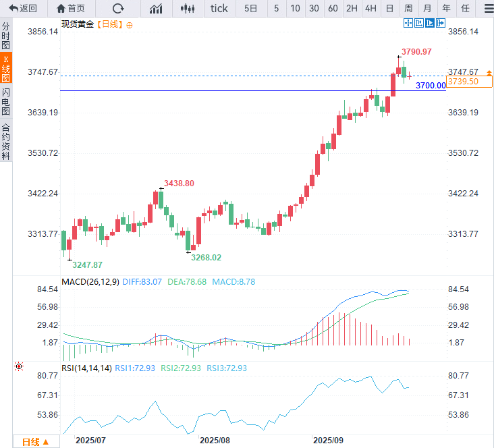
Task: Expand the 日线 period selector at bottom
Action: pyautogui.click(x=36, y=442)
